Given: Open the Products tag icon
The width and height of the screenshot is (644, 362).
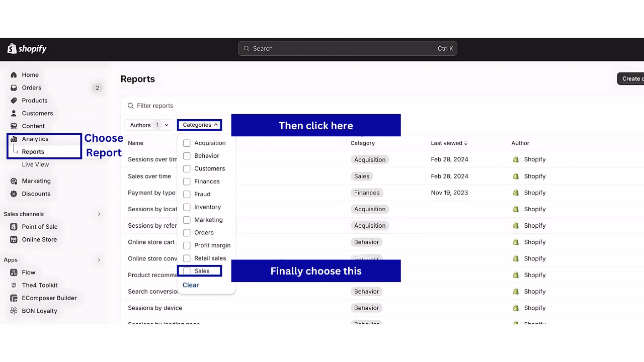Looking at the screenshot, I should pyautogui.click(x=14, y=101).
